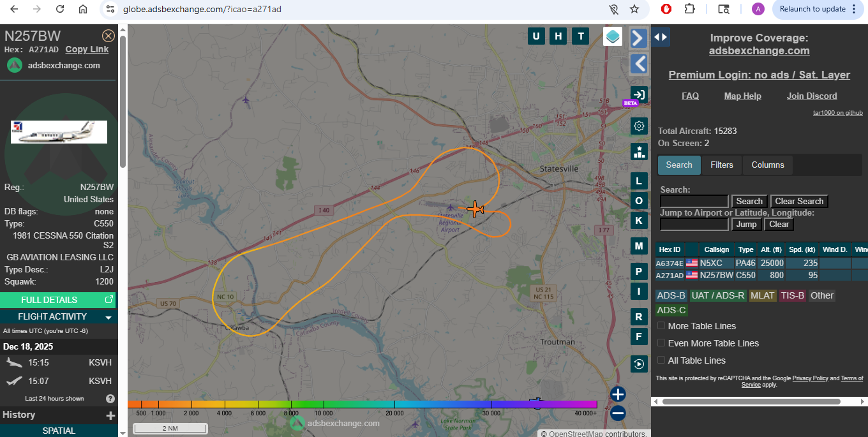Screen dimensions: 868x437
Task: Open the aircraft photo thumbnail
Action: pyautogui.click(x=59, y=132)
